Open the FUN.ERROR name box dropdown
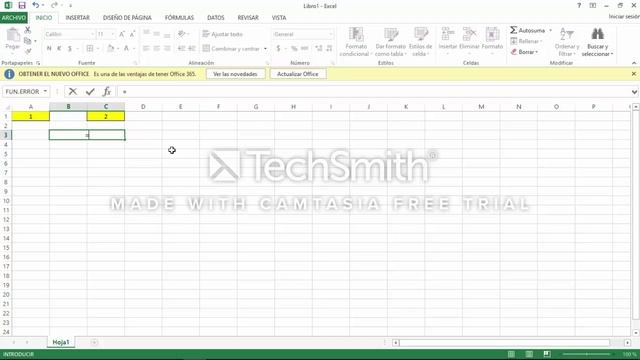This screenshot has width=640, height=360. click(x=45, y=91)
